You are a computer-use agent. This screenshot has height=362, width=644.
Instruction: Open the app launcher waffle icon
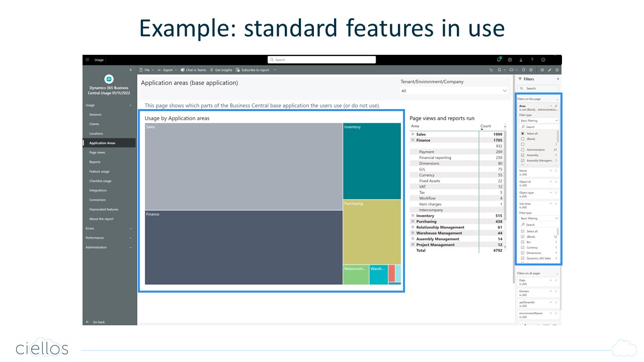(x=88, y=60)
